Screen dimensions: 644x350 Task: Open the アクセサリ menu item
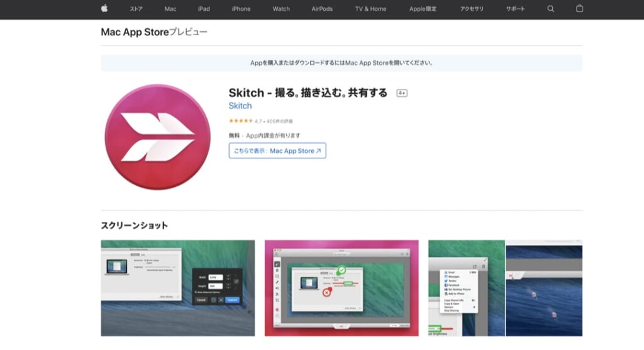click(472, 9)
